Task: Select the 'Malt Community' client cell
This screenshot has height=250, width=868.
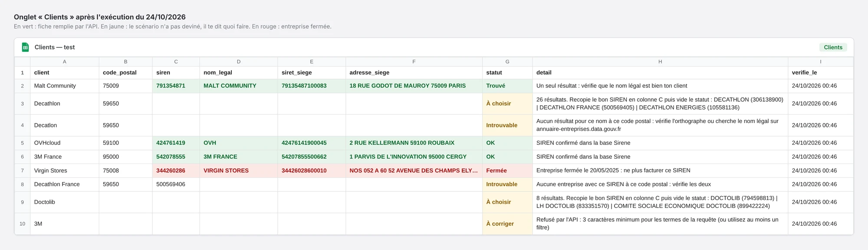Action: pos(65,86)
